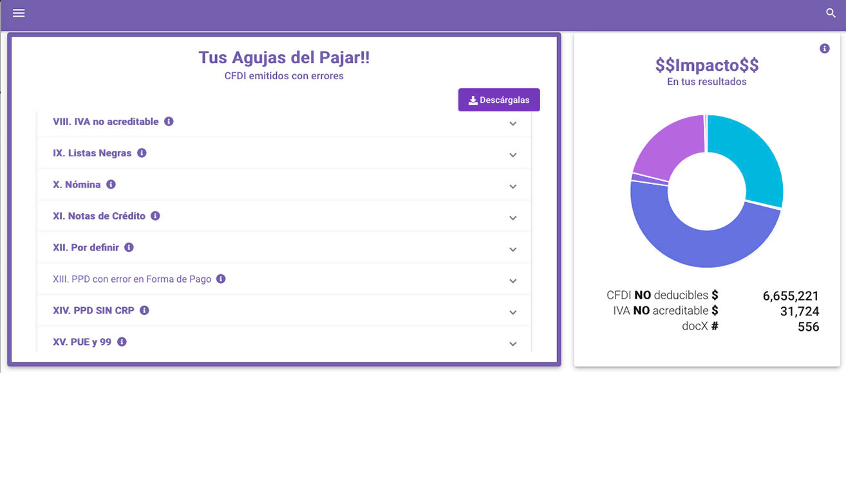The width and height of the screenshot is (846, 504).
Task: Show info for XII. Por definir
Action: [x=129, y=247]
